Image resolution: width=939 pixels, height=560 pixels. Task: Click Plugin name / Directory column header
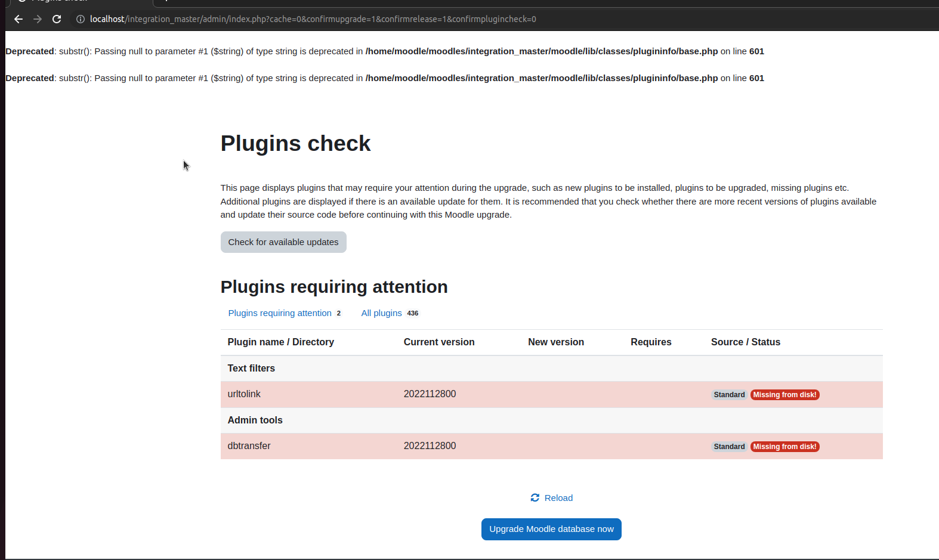[x=281, y=342]
